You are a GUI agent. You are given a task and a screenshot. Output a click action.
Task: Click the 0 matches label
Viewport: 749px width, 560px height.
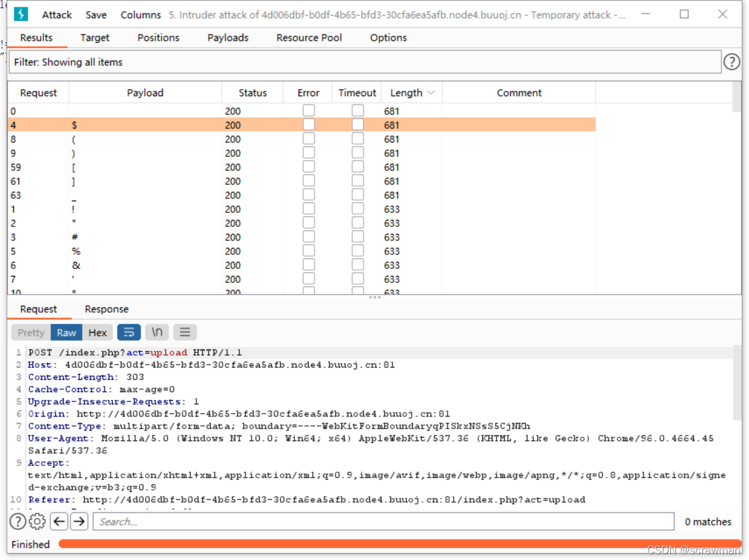708,521
